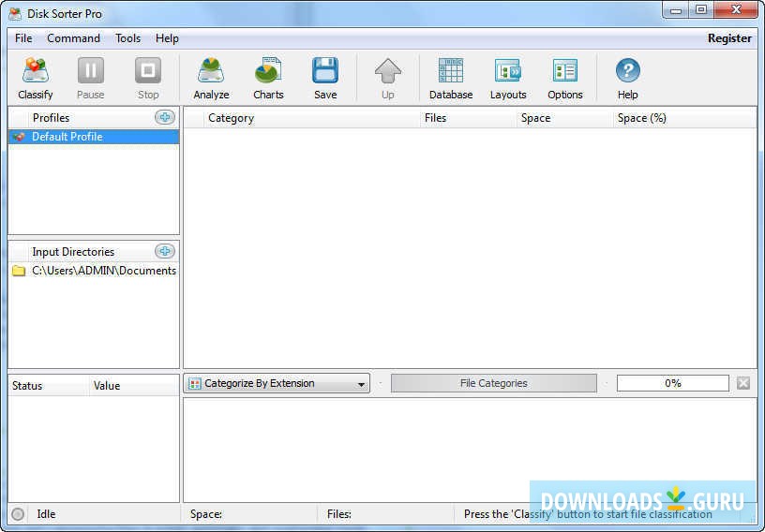
Task: Select the C:\Users\ADMIN\Documents directory
Action: (94, 271)
